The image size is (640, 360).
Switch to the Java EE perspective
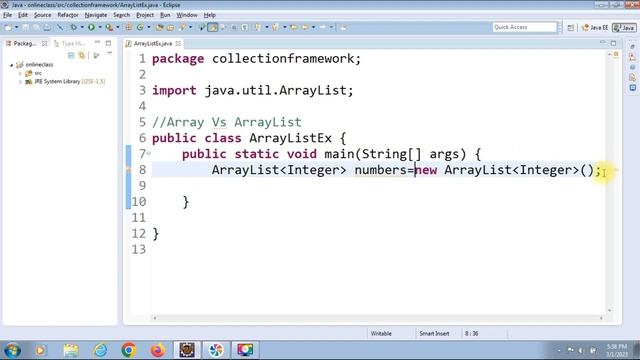pos(595,27)
